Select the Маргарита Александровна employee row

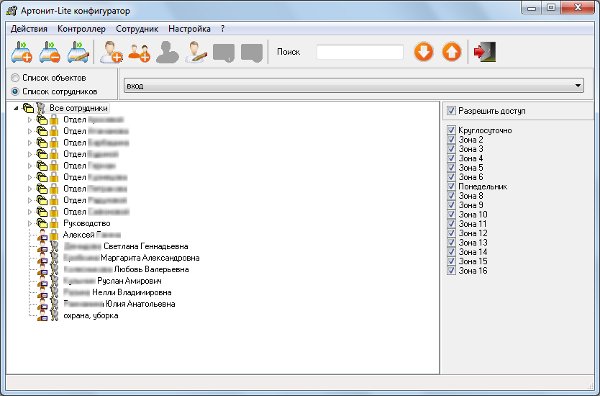point(131,258)
